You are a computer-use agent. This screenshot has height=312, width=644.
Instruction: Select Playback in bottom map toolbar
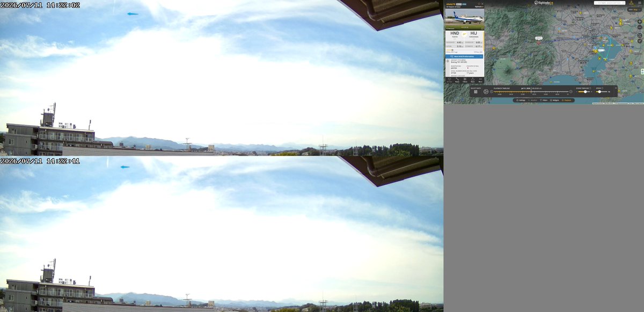tap(567, 100)
